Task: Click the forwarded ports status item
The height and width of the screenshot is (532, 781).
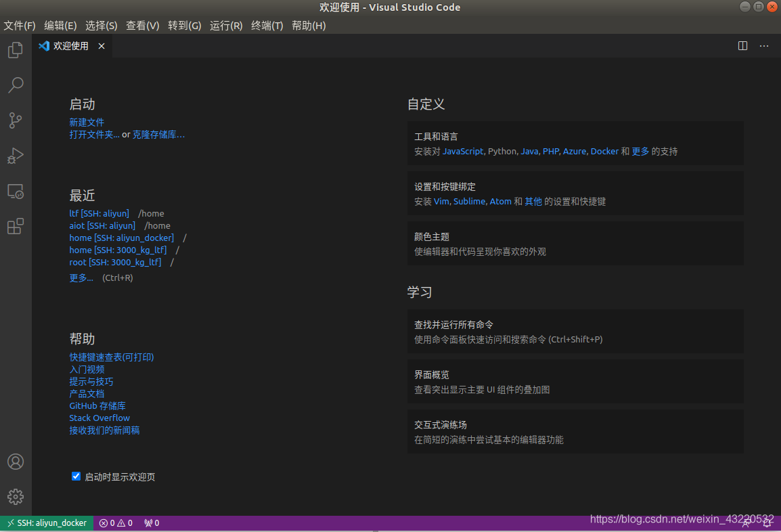Action: tap(152, 523)
